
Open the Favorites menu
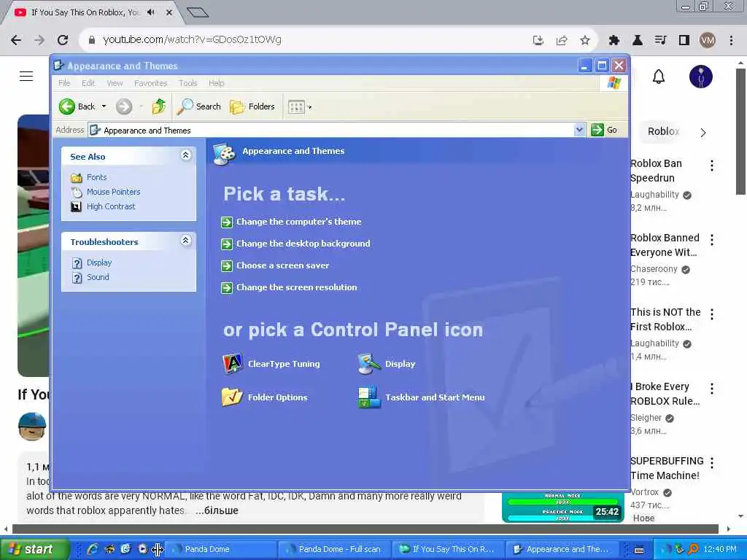pos(150,83)
